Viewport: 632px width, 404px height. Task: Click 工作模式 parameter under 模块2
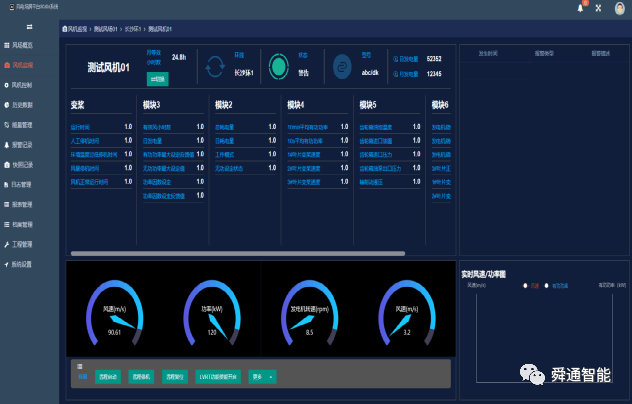coord(225,154)
